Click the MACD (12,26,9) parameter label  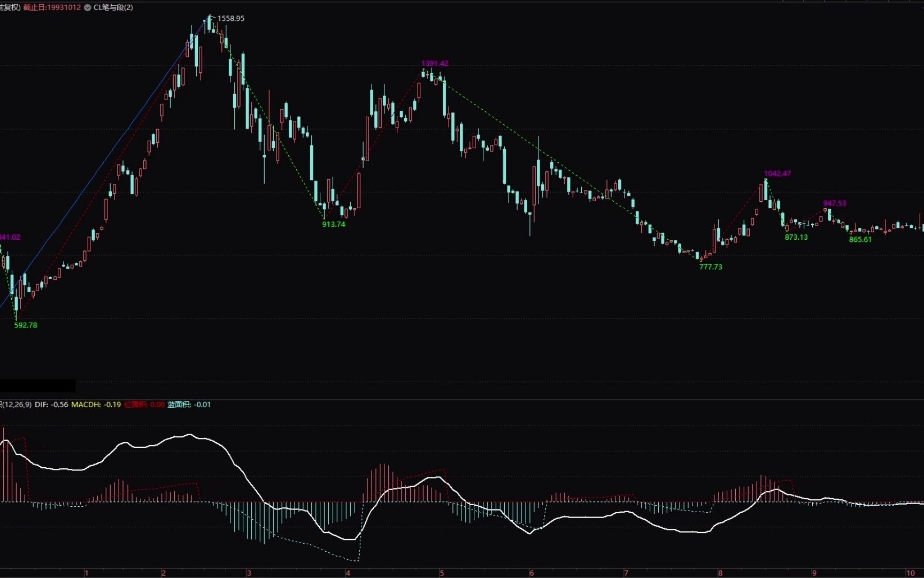click(x=16, y=405)
